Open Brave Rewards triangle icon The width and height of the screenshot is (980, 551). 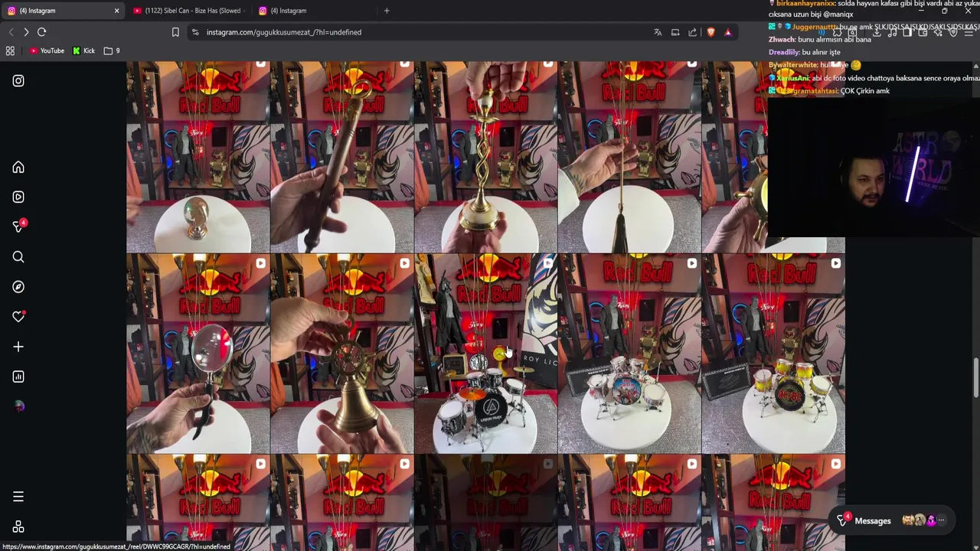pyautogui.click(x=728, y=32)
